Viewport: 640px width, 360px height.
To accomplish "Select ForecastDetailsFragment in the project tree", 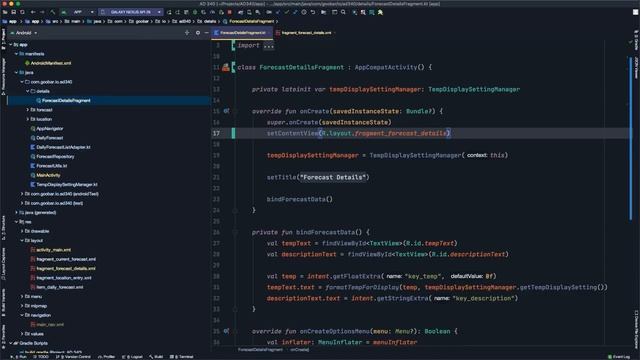I will coord(63,100).
